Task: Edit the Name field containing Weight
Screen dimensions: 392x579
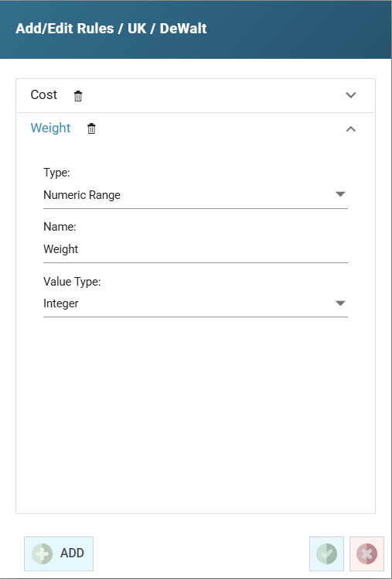Action: point(196,249)
